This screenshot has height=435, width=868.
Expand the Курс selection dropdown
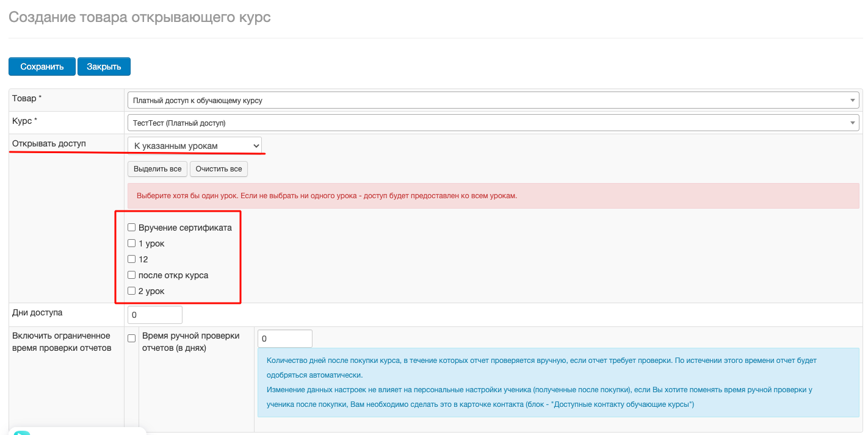(493, 123)
